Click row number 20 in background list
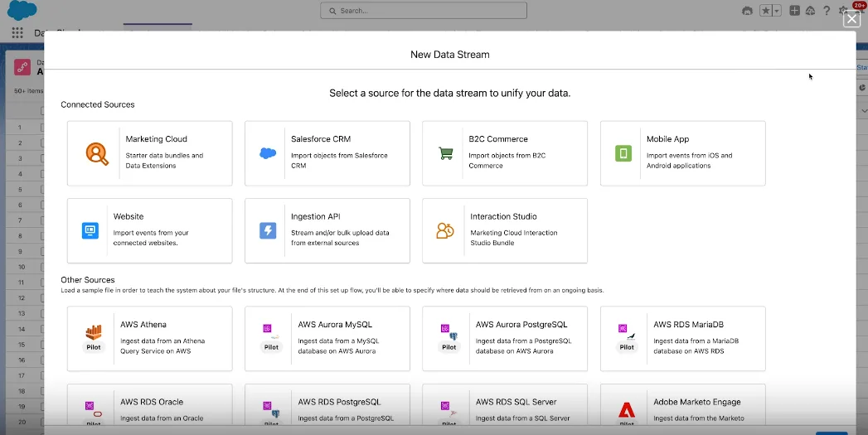This screenshot has height=435, width=868. (x=22, y=422)
